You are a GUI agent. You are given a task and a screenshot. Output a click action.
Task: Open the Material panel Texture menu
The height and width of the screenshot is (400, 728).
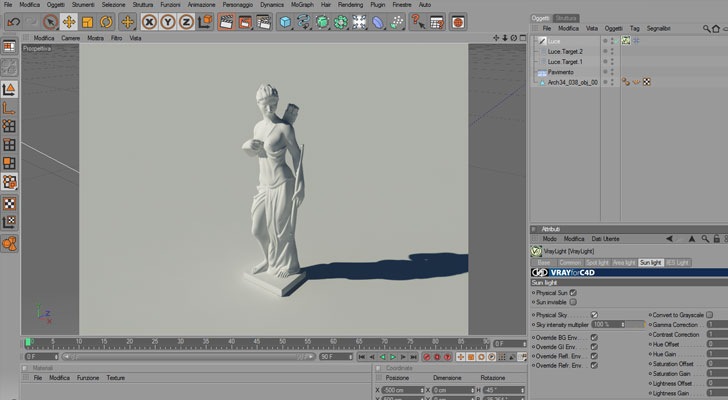coord(116,378)
